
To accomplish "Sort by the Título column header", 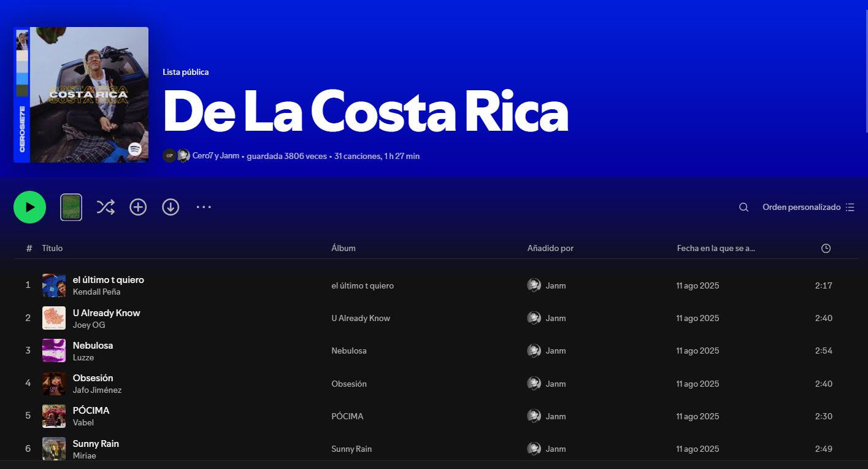I will click(52, 249).
